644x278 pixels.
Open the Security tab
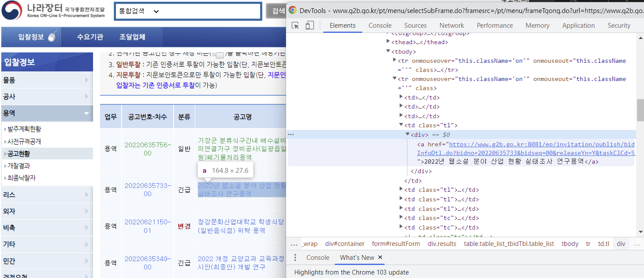(x=619, y=26)
